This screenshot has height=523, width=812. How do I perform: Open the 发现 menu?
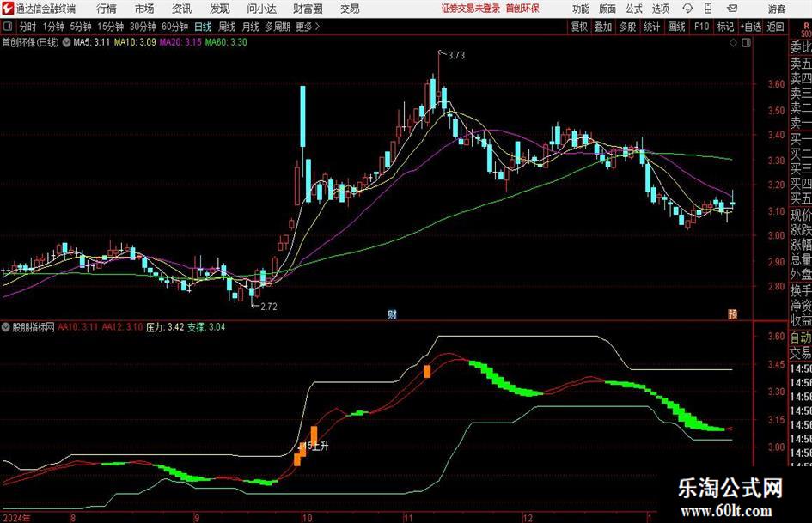[x=220, y=9]
